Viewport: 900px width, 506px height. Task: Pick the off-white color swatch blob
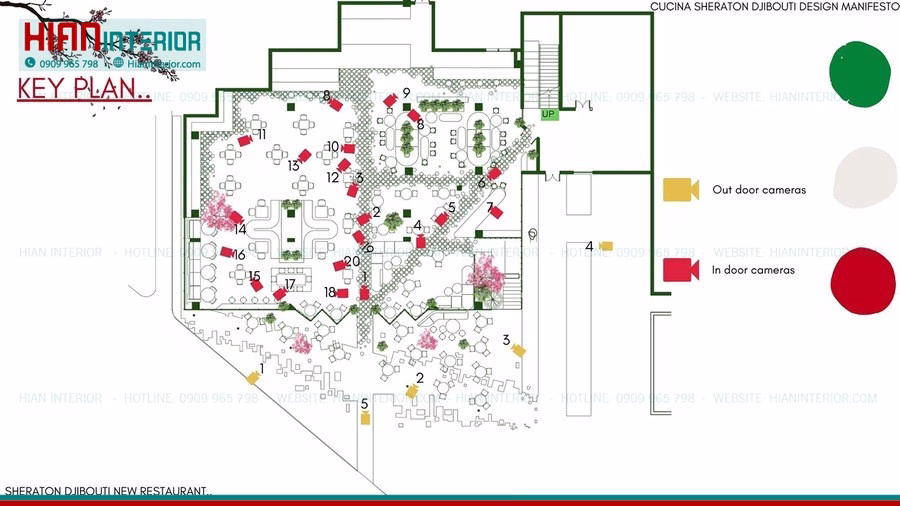tap(864, 177)
